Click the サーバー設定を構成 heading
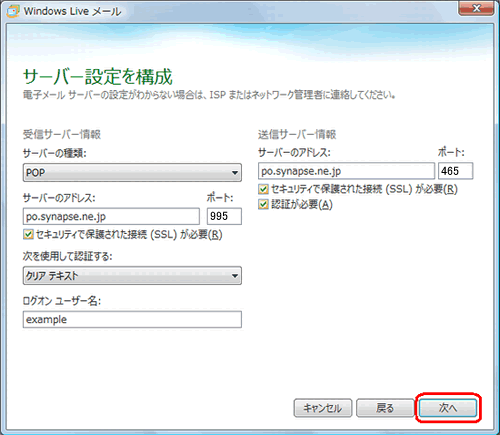500x435 pixels. click(98, 77)
